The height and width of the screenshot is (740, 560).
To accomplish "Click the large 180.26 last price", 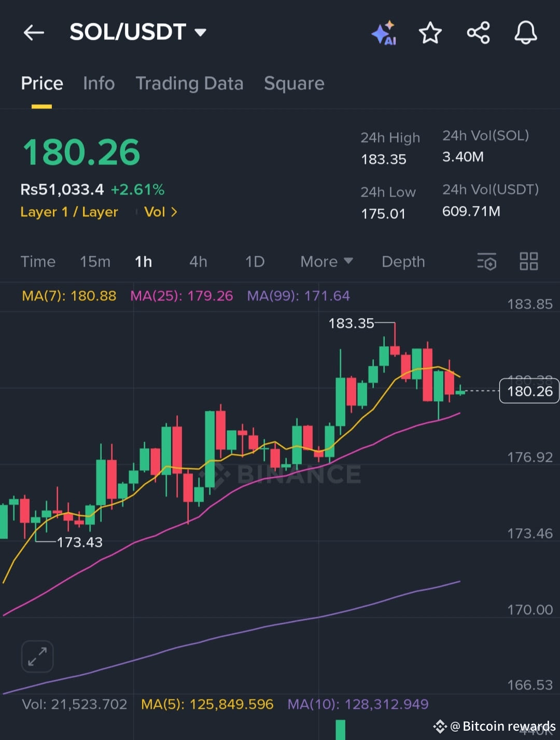I will [81, 153].
